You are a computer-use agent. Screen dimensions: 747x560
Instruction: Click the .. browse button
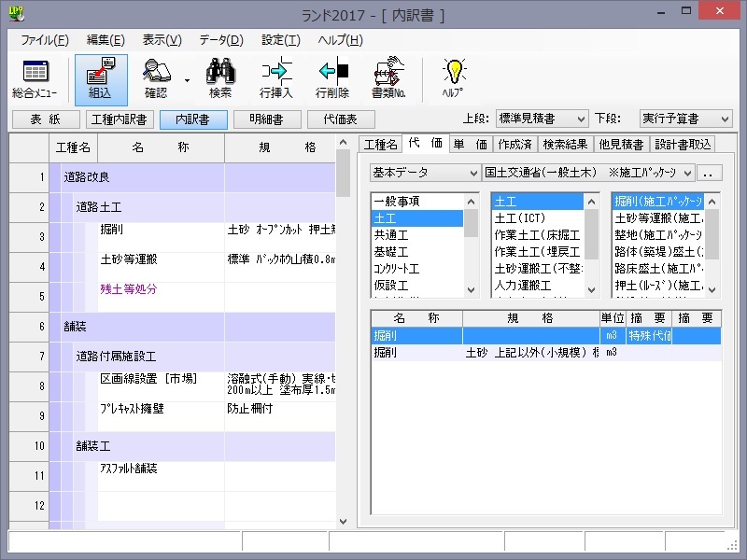[708, 173]
